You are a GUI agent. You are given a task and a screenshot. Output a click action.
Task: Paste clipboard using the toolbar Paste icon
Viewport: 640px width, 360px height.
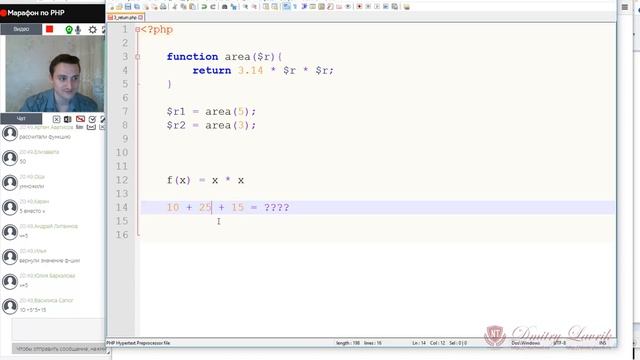click(x=192, y=7)
